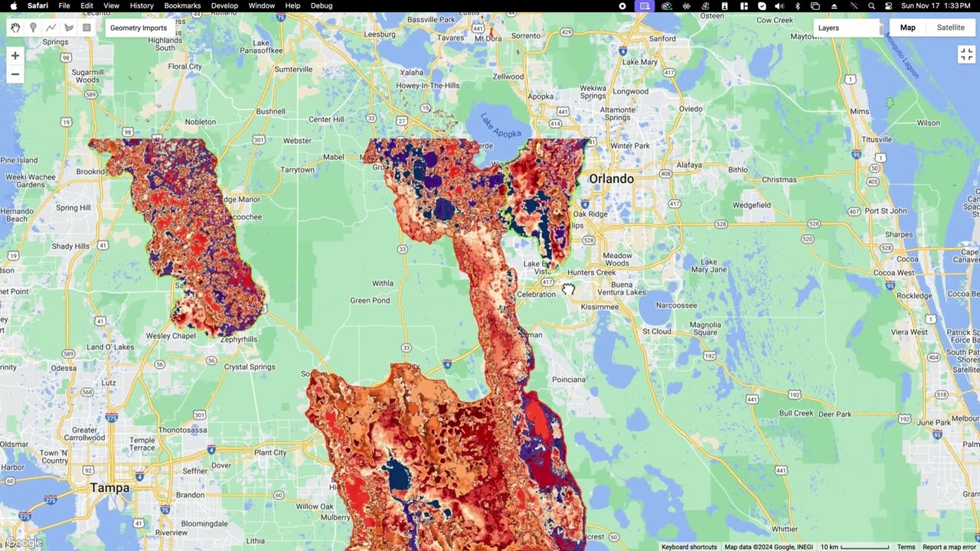
Task: Click the Poinciana label
Action: click(x=569, y=379)
